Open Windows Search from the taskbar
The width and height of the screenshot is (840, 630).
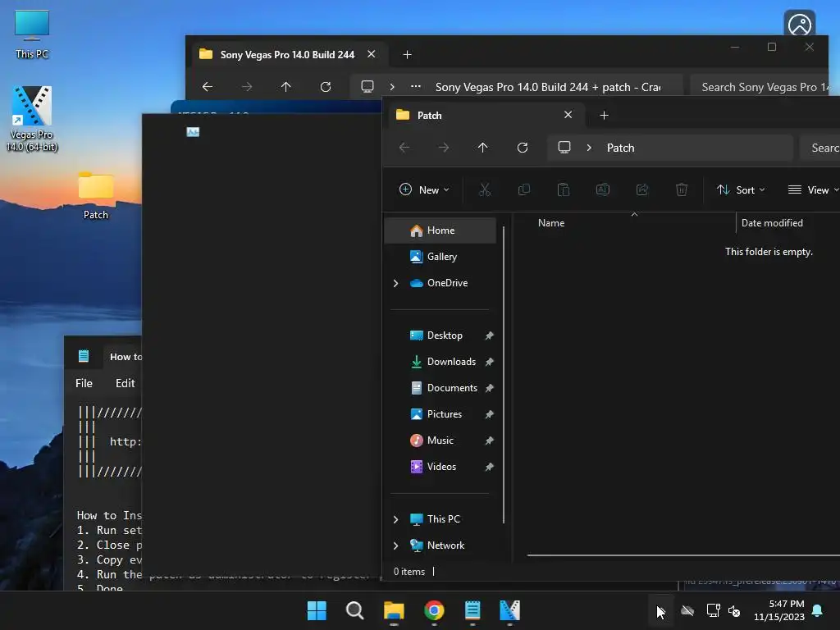click(x=354, y=610)
